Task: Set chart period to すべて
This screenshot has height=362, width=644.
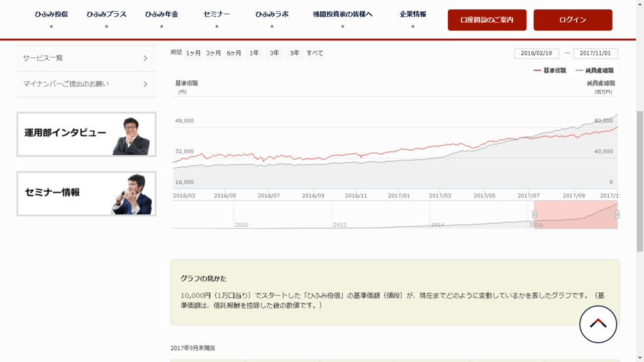Action: 315,53
